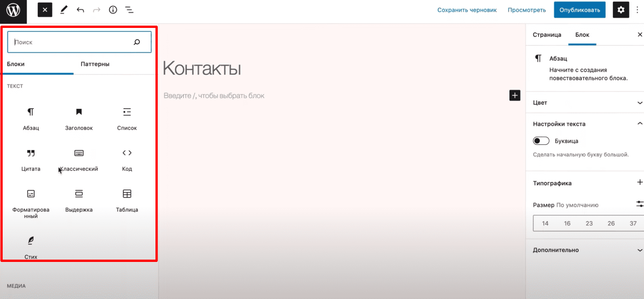Switch to the Страница tab
Viewport: 644px width, 299px height.
point(547,35)
